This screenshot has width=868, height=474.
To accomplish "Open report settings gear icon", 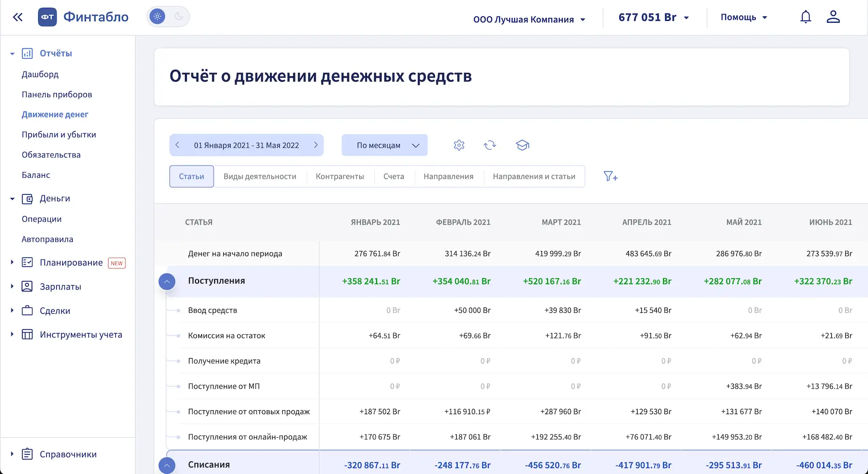I will [x=459, y=145].
